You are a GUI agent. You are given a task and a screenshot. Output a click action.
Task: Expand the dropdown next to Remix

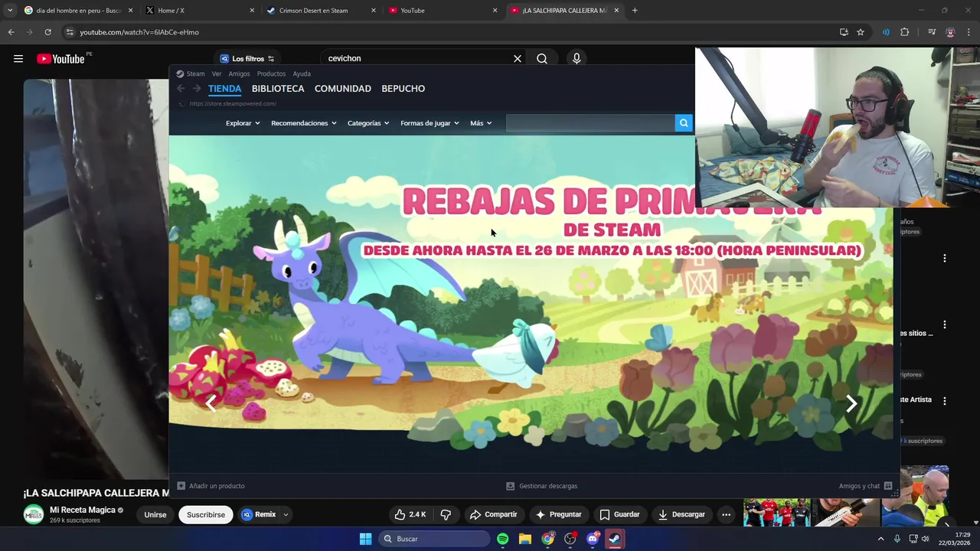click(286, 514)
